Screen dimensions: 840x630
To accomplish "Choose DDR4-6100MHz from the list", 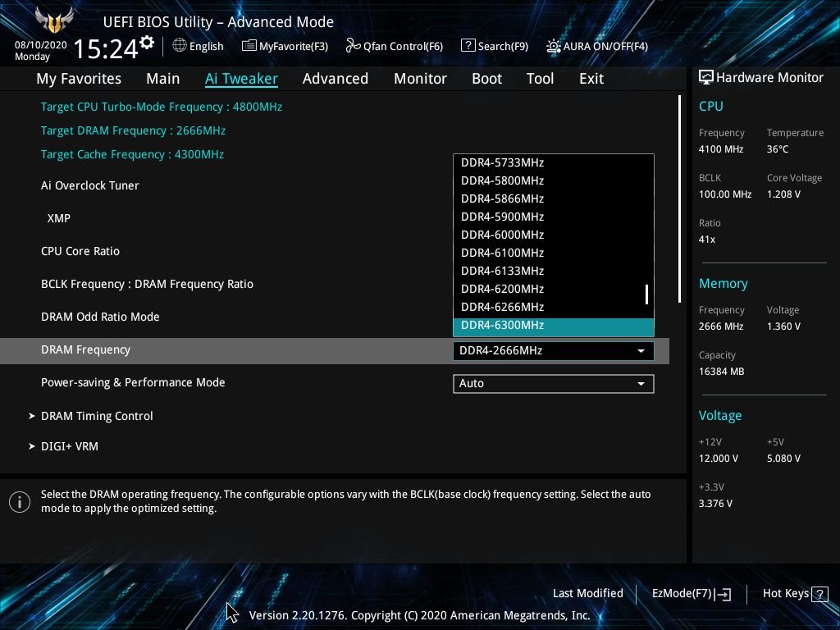I will [554, 253].
